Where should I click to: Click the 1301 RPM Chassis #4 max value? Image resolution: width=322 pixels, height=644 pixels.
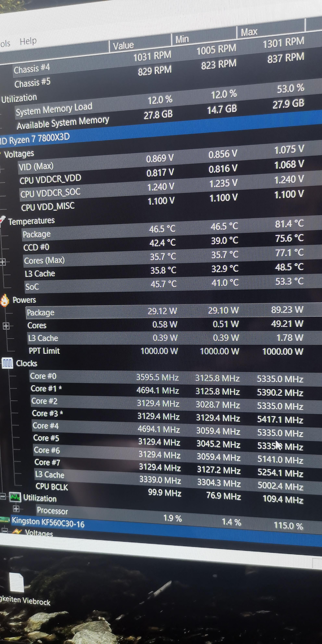[283, 43]
